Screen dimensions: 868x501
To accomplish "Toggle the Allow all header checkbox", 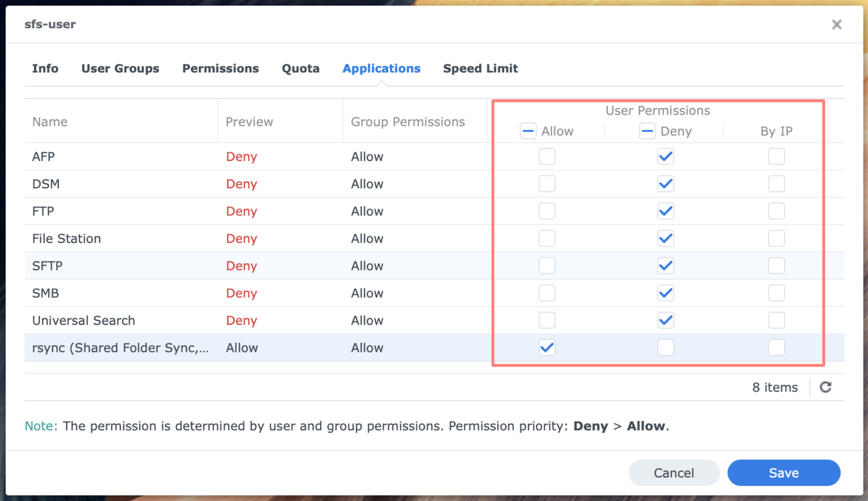I will point(528,131).
